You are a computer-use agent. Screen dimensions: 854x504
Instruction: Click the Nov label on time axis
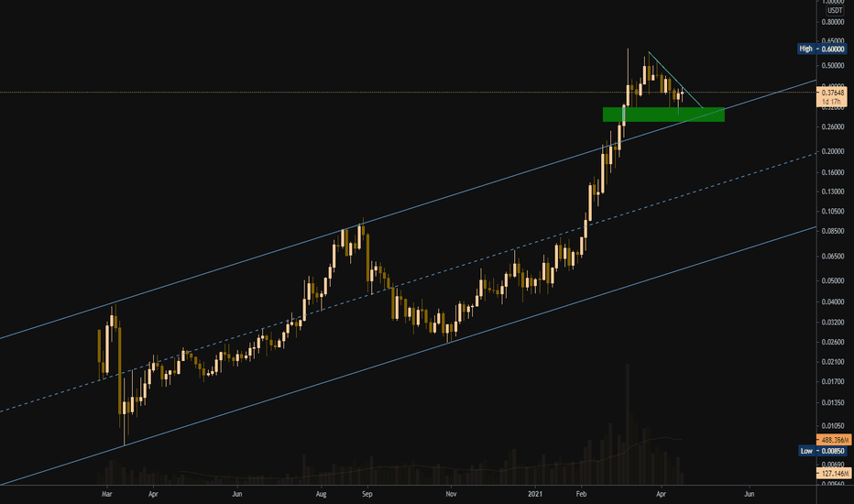[451, 494]
